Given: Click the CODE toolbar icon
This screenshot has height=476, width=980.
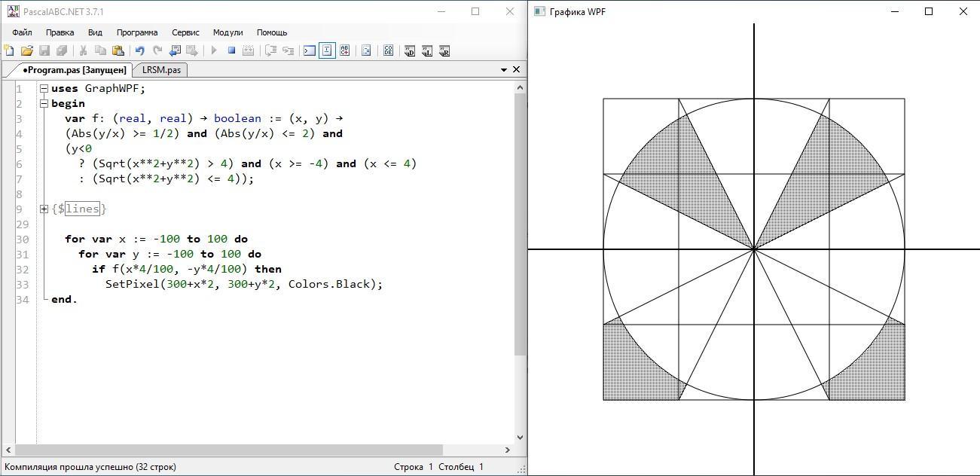Looking at the screenshot, I should coord(388,50).
